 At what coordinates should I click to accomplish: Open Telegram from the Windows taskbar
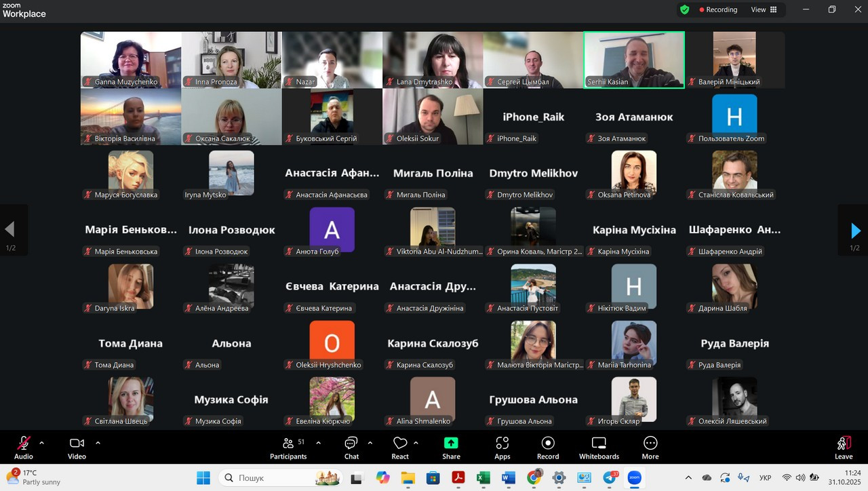pyautogui.click(x=610, y=478)
